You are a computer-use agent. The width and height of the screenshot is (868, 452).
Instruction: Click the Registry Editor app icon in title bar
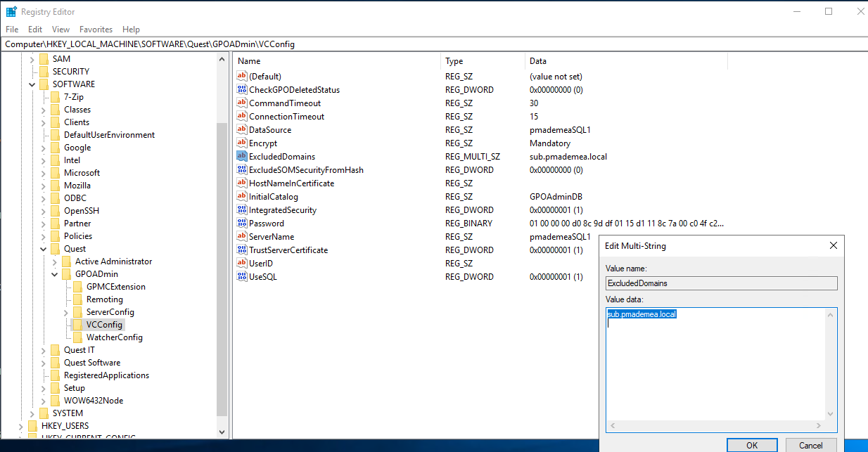point(11,11)
